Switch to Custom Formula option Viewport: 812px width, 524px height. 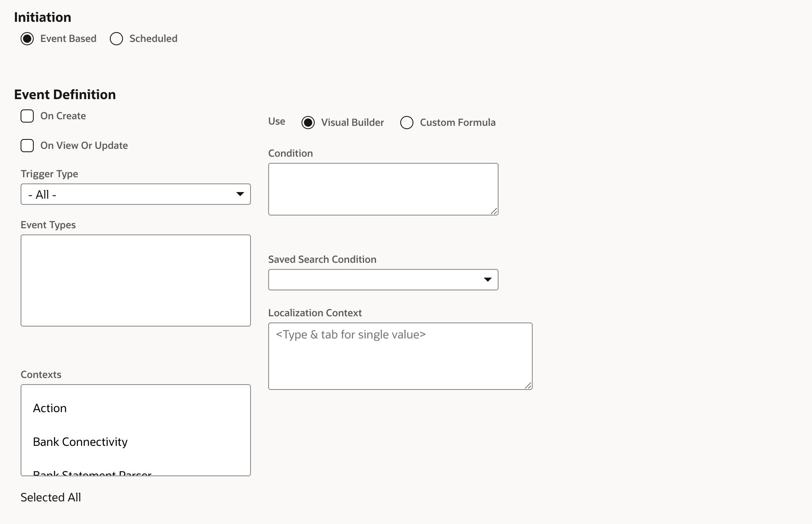tap(407, 123)
